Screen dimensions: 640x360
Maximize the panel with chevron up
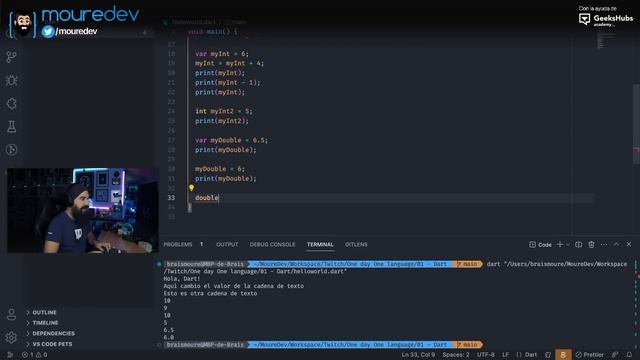tap(616, 244)
